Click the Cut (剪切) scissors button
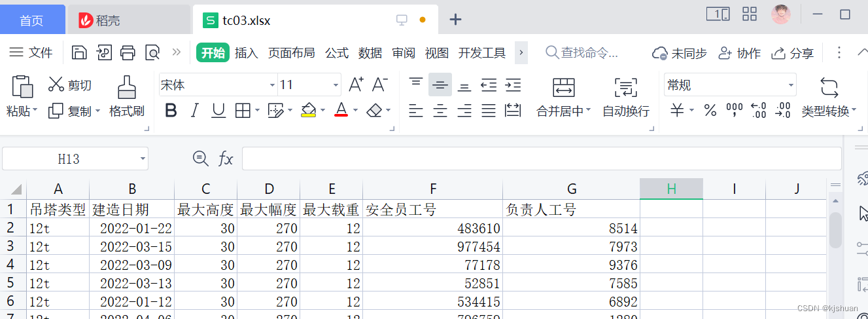This screenshot has height=319, width=868. point(70,84)
